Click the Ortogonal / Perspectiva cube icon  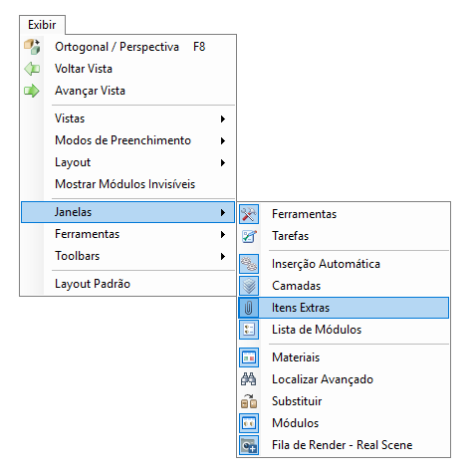32,47
